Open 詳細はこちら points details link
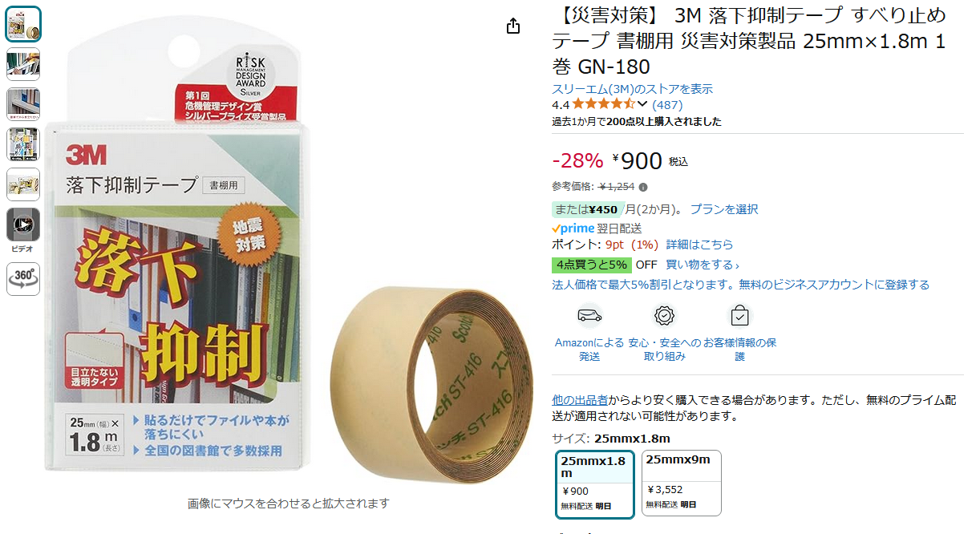Screen dimensions: 980x534 tap(699, 245)
